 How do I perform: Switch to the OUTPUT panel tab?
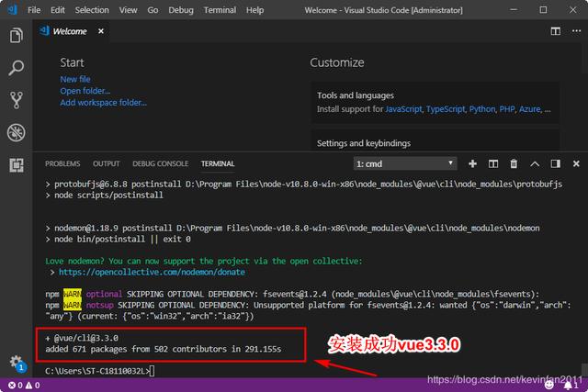(x=107, y=163)
